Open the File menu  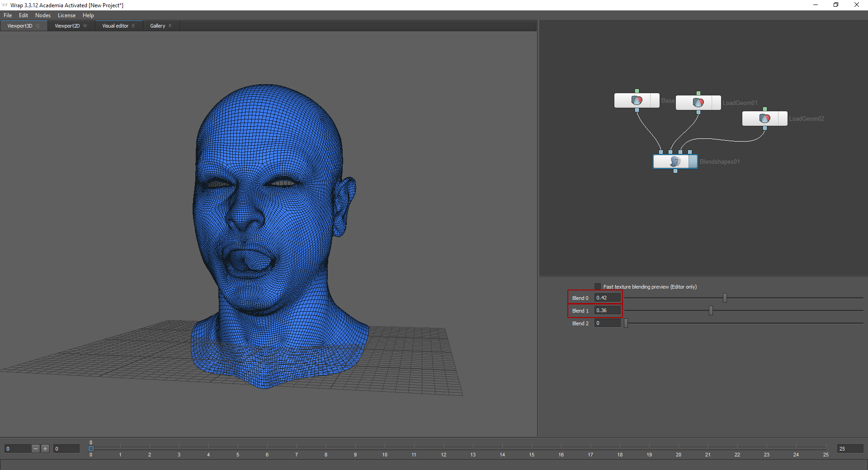8,15
